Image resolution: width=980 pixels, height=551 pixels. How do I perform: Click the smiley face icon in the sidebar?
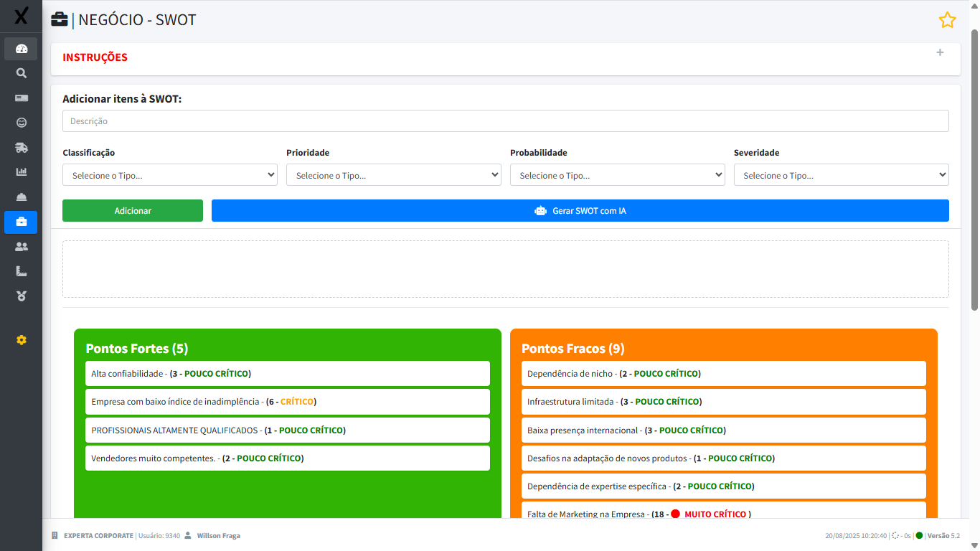pyautogui.click(x=20, y=123)
